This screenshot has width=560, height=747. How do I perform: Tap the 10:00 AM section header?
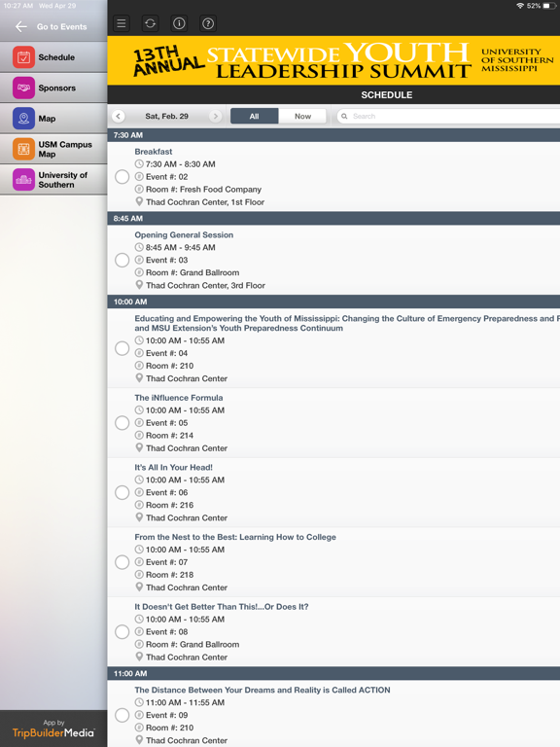click(333, 302)
